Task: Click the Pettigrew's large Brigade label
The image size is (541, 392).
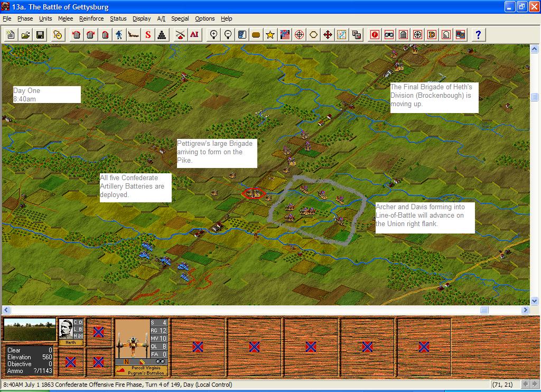Action: (x=217, y=154)
